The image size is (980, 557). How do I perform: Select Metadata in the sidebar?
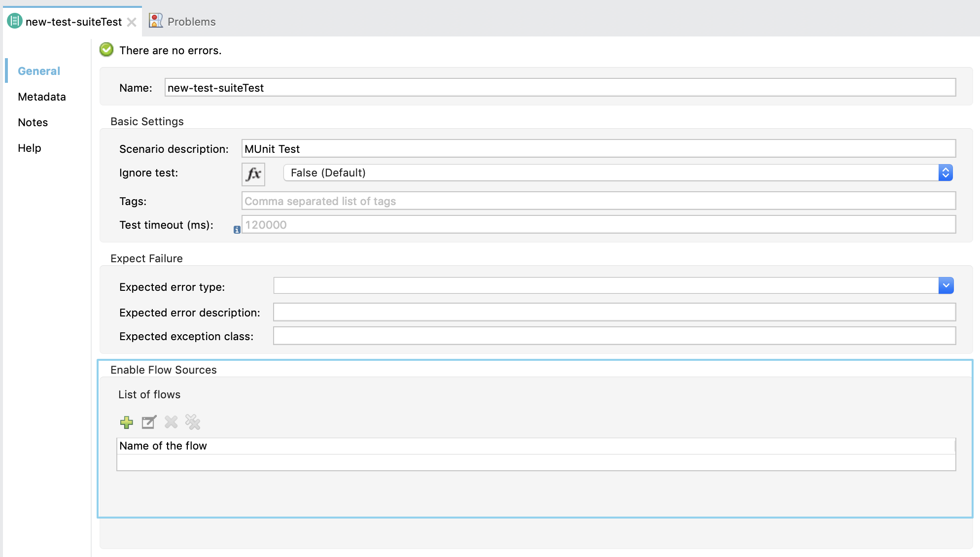click(42, 97)
